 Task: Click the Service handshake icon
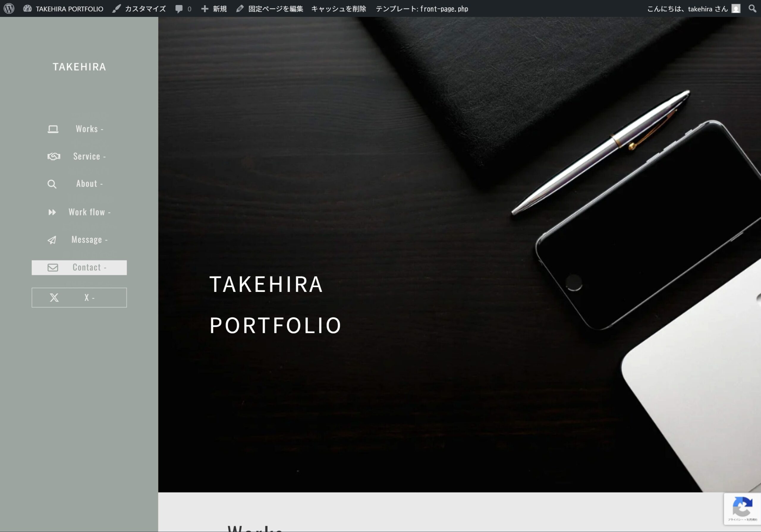tap(54, 156)
